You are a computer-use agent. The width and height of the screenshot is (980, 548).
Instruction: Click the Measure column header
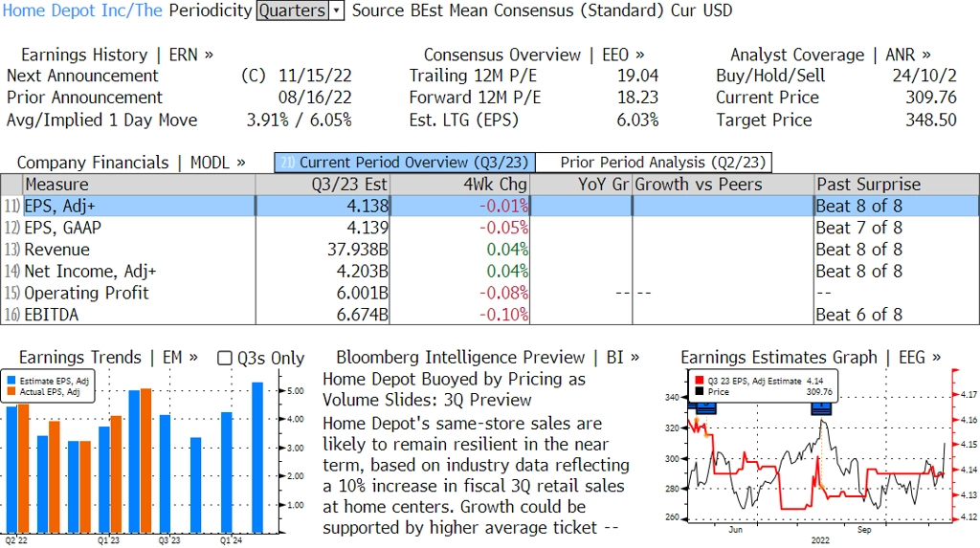[139, 185]
